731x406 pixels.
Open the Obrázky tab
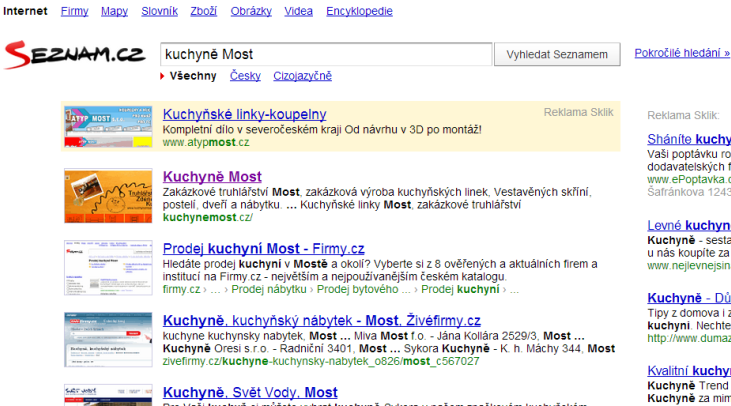coord(251,11)
